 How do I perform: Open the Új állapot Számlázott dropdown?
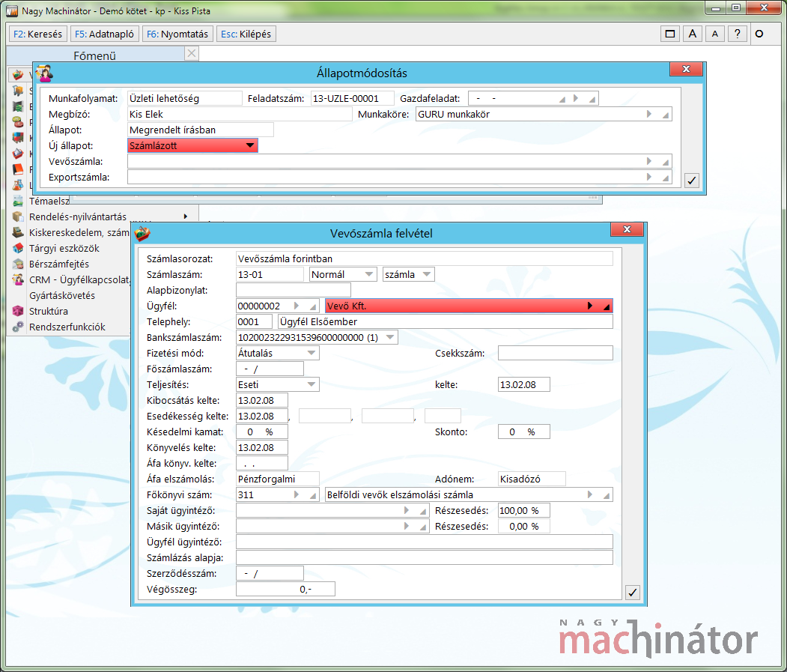coord(249,145)
